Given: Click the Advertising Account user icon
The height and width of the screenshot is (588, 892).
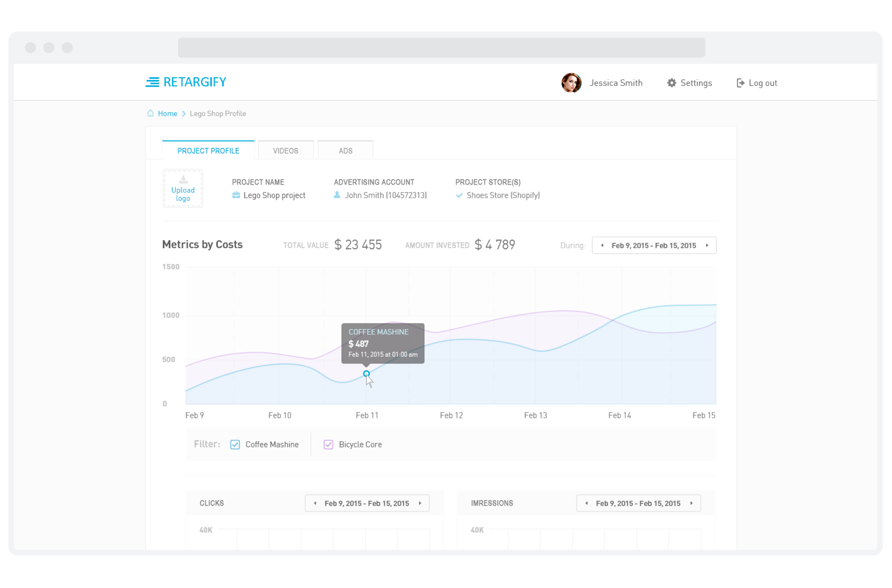Looking at the screenshot, I should (x=337, y=195).
